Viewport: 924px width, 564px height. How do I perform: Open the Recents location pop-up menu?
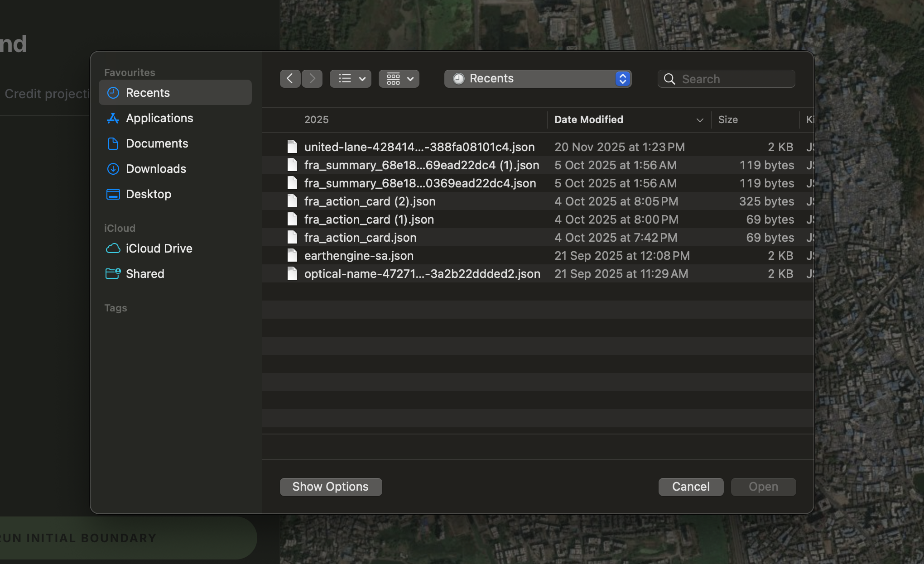538,79
